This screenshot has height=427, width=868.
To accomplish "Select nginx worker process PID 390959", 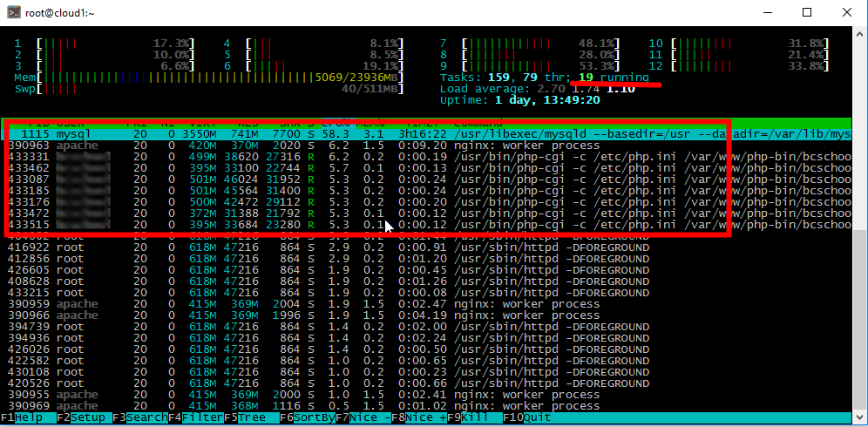I will (426, 304).
